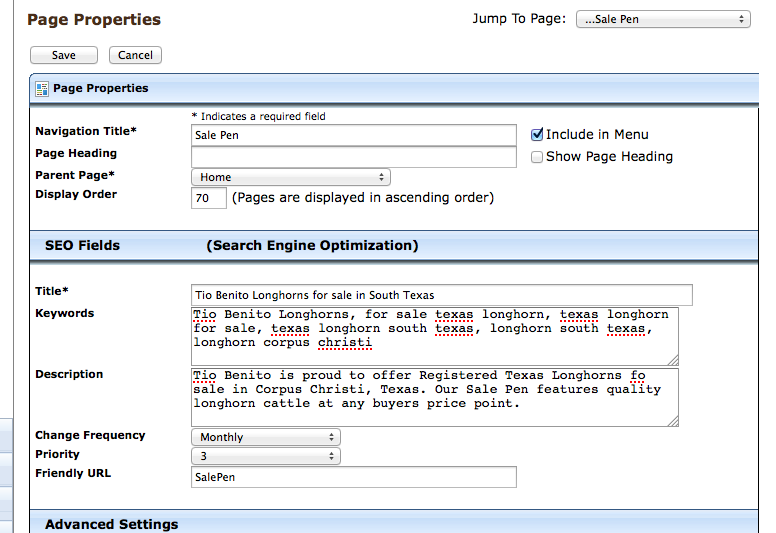The height and width of the screenshot is (533, 776).
Task: Click the Keywords label
Action: [x=64, y=313]
